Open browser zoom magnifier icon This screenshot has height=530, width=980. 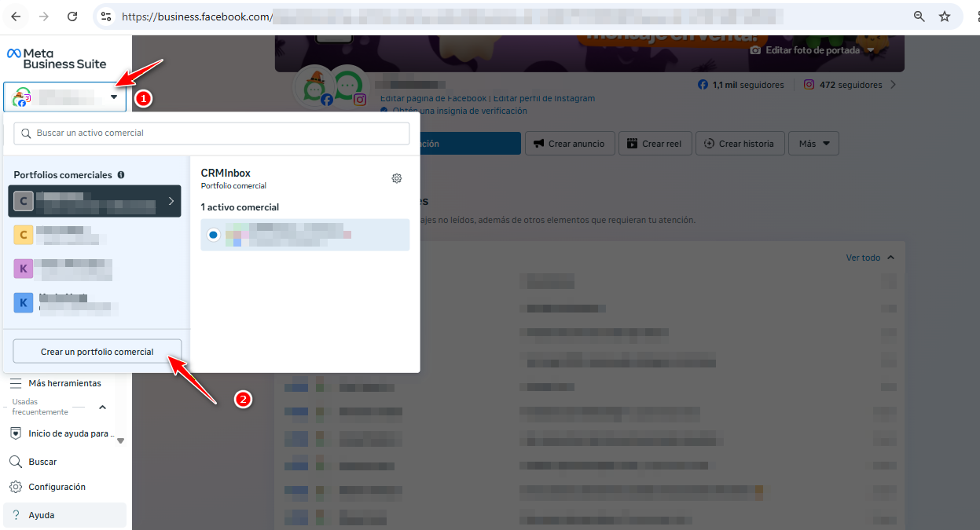pyautogui.click(x=919, y=16)
